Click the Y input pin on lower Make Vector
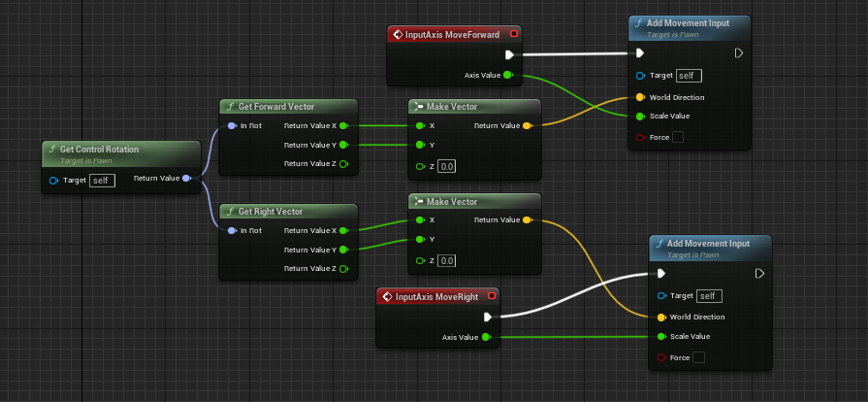This screenshot has height=402, width=868. [420, 240]
